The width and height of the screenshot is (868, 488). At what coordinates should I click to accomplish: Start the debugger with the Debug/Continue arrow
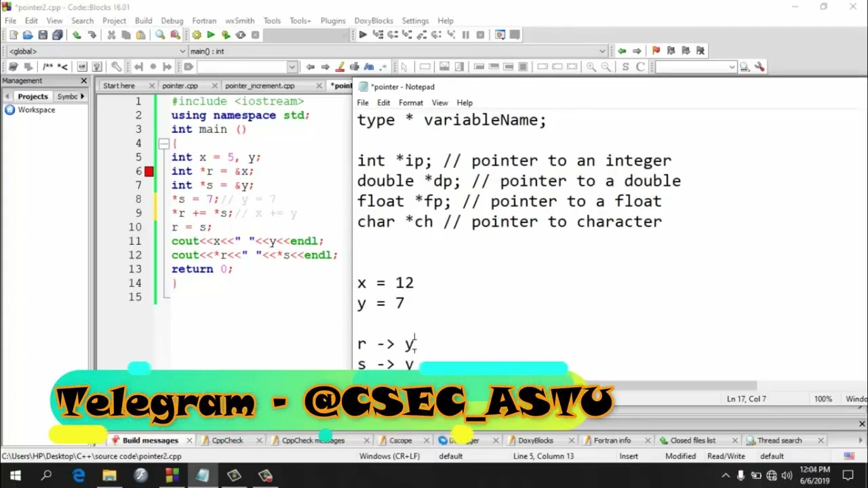tap(363, 35)
